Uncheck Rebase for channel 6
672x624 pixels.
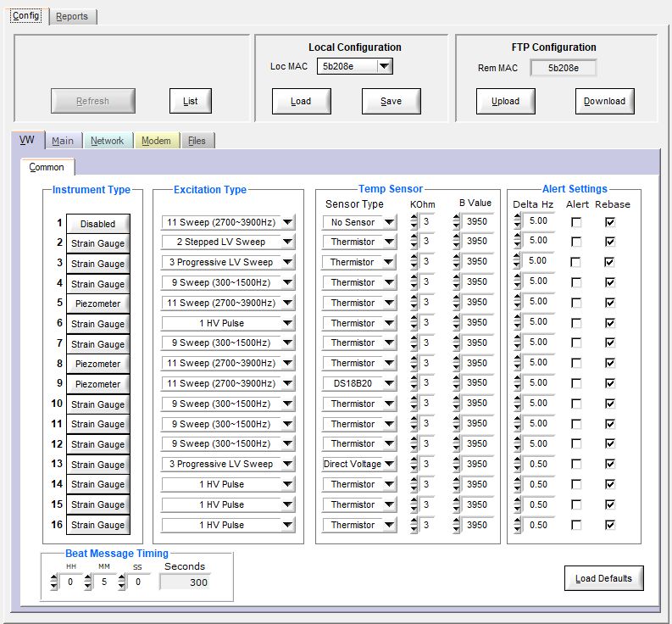[610, 323]
